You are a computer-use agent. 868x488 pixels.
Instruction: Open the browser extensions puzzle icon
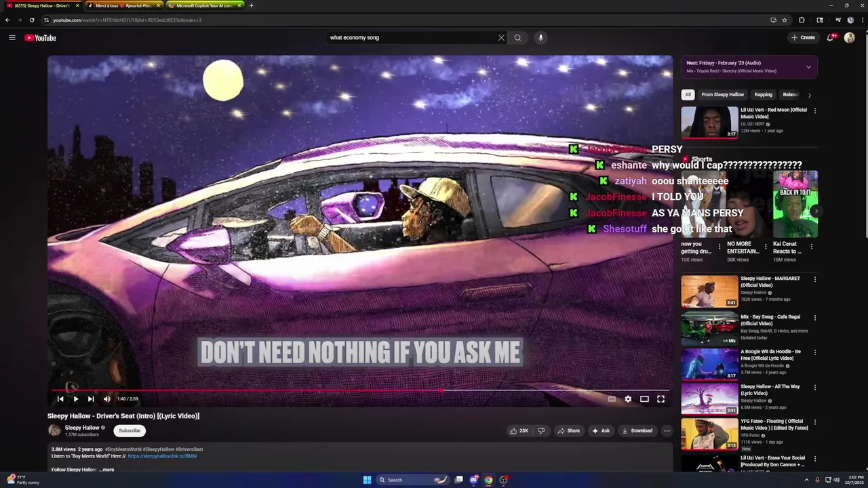pos(802,20)
